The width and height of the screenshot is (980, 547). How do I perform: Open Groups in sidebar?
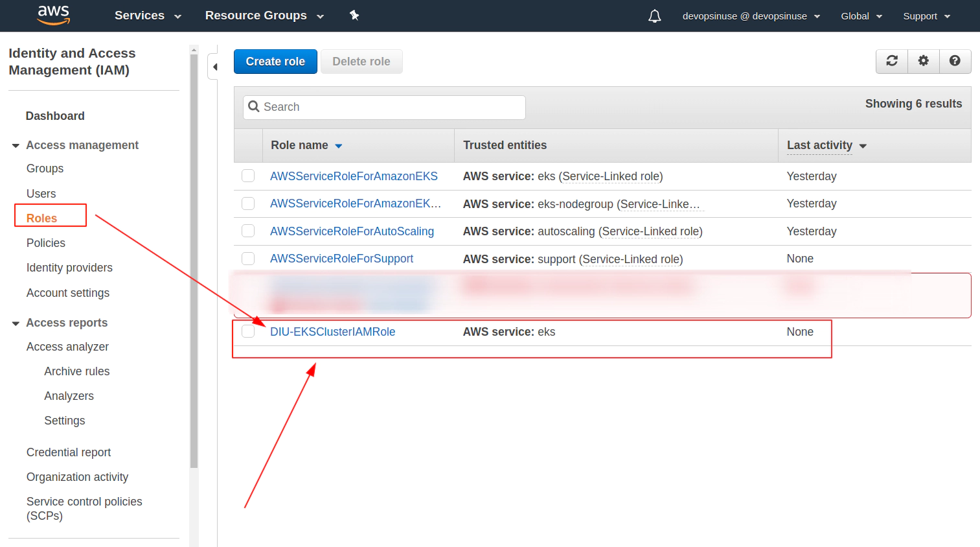45,169
